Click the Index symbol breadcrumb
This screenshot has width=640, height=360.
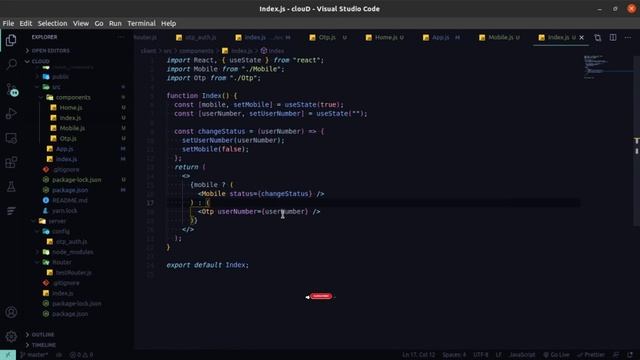click(x=276, y=51)
